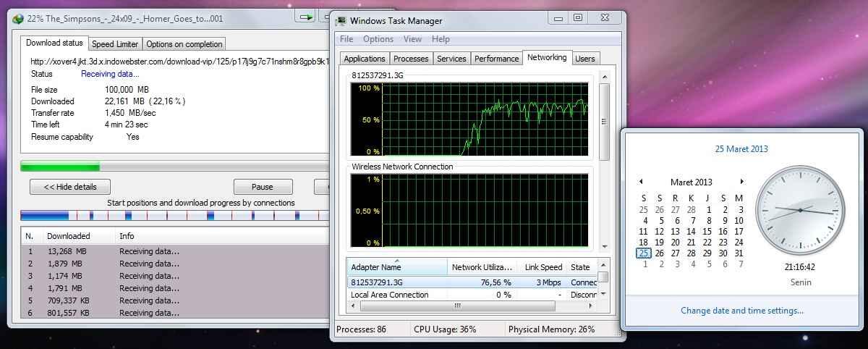868x349 pixels.
Task: Click the Maret 2013 month header
Action: click(691, 182)
